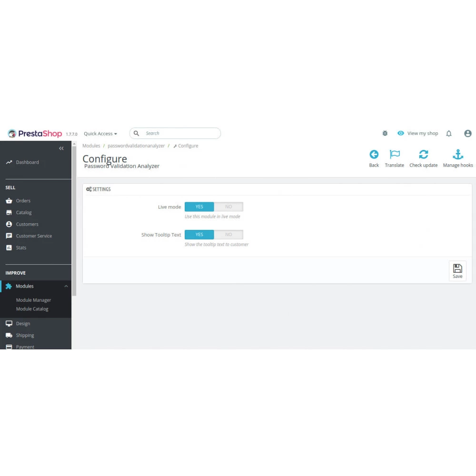Open the Quick Access dropdown

point(100,134)
